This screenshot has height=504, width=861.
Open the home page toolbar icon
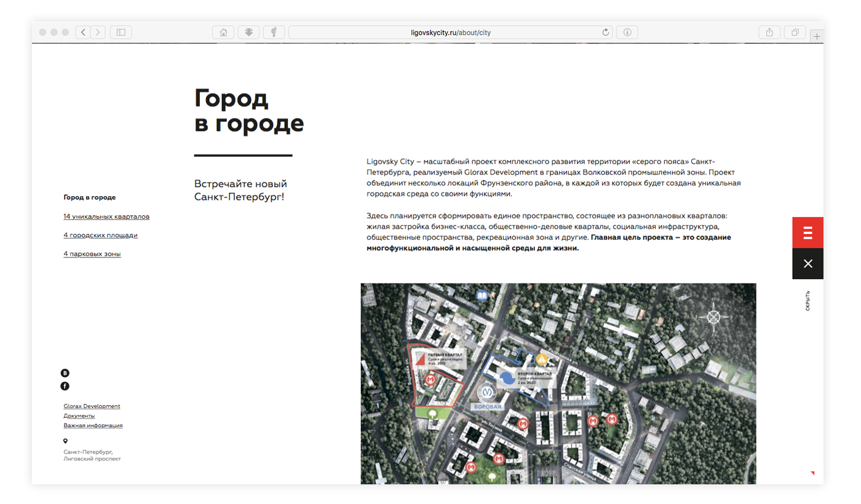tap(223, 32)
